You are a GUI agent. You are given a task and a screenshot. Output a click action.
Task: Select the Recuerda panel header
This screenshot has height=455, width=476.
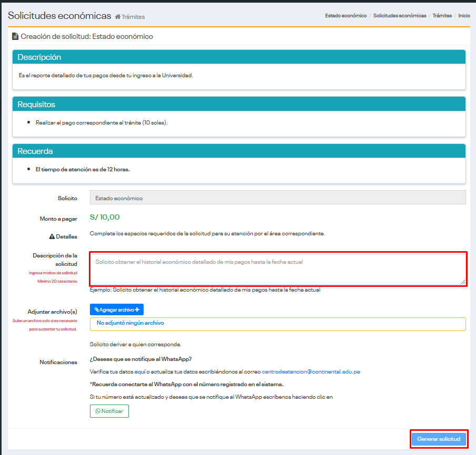[239, 151]
